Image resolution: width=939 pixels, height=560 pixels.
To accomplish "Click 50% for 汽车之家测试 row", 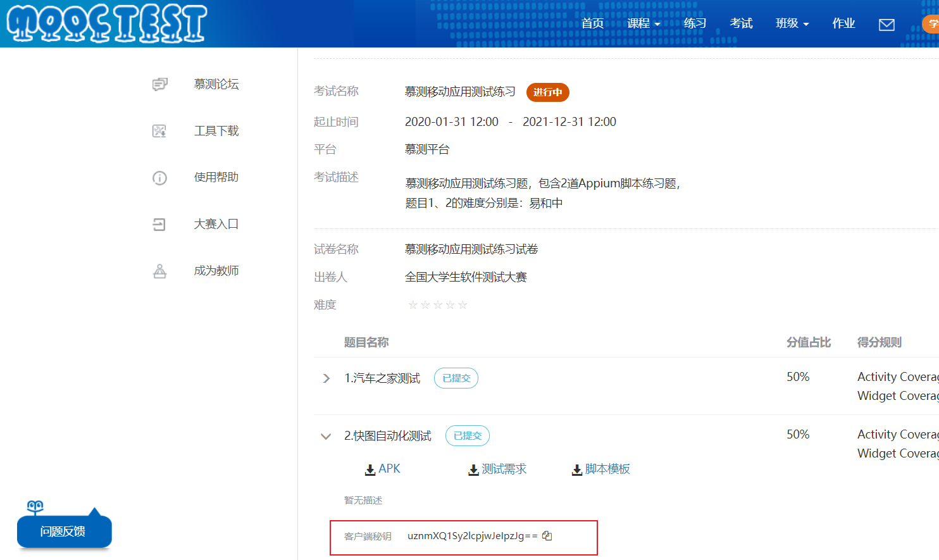I will tap(798, 377).
